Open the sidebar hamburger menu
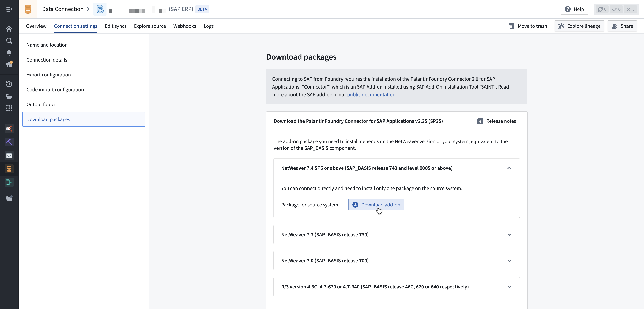Screen dimensions: 644x309 coord(9,9)
